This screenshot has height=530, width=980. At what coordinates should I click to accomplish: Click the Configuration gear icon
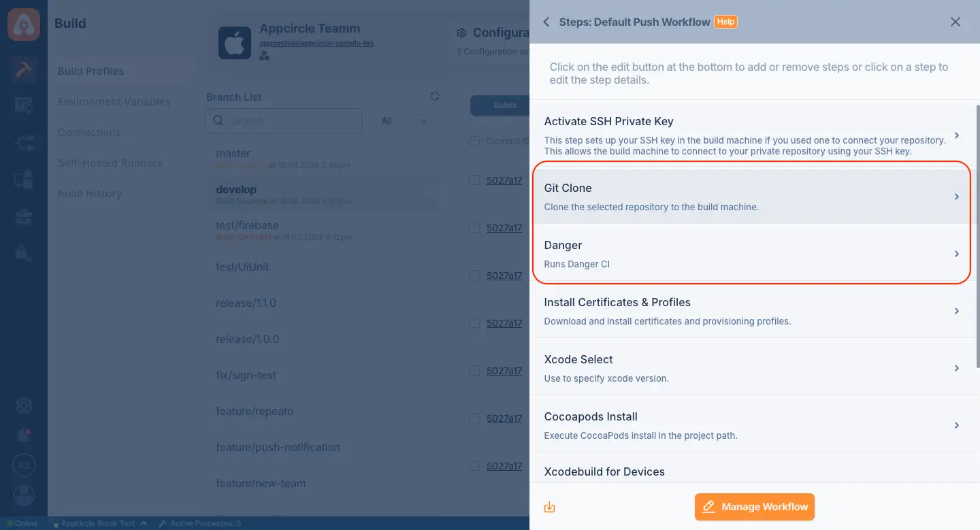pos(461,33)
